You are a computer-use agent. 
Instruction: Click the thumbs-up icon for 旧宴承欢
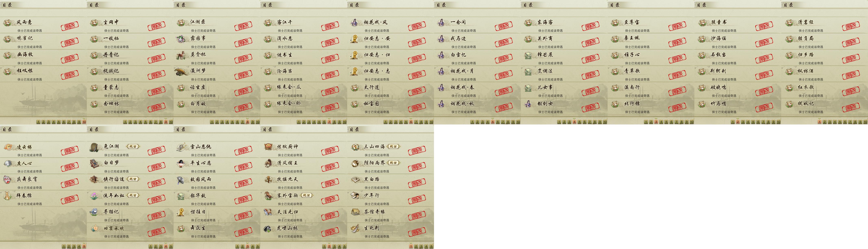click(94, 228)
